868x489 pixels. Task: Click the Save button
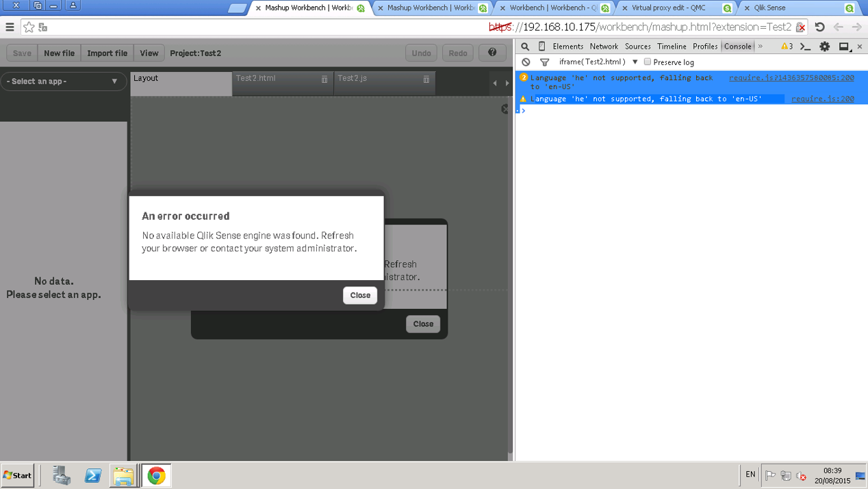(x=22, y=53)
